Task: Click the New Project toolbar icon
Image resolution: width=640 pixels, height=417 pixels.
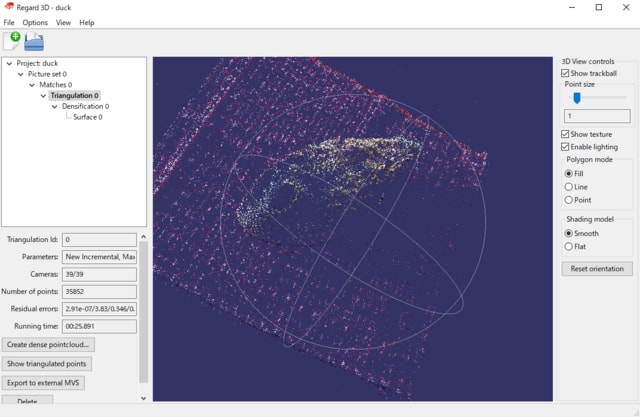Action: tap(12, 41)
